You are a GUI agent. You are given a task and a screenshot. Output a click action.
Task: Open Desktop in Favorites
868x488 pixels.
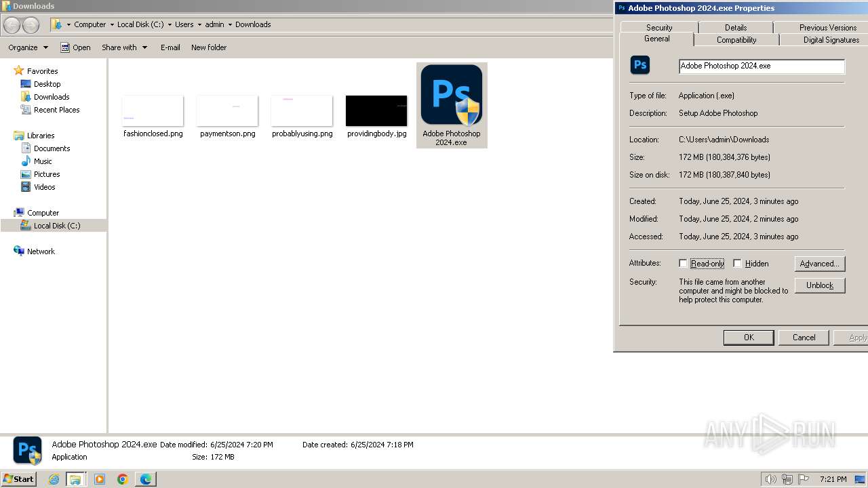click(x=47, y=84)
